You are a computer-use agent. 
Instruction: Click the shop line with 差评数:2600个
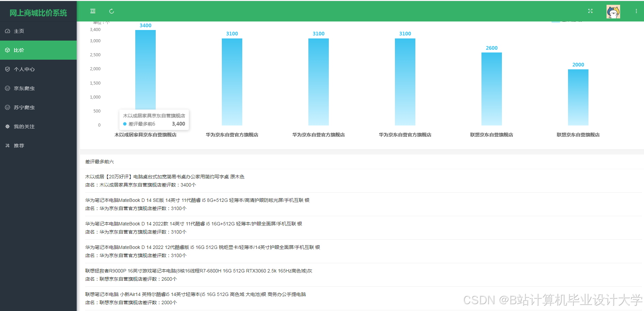tap(131, 279)
